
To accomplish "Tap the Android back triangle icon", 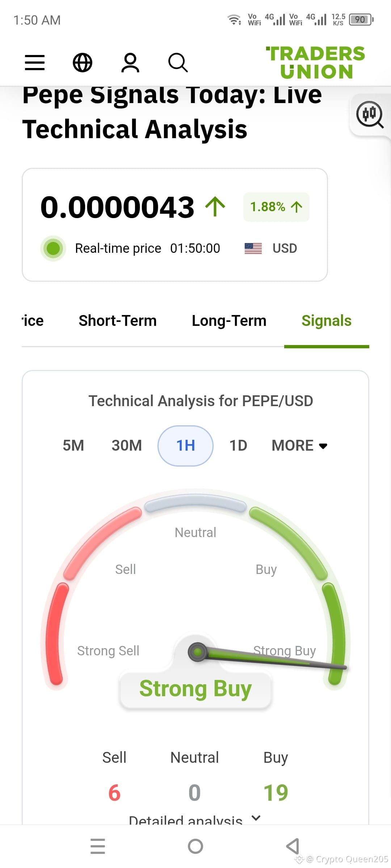I will 293,846.
